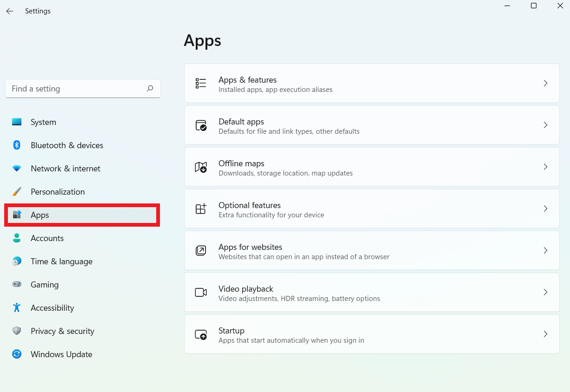Screen dimensions: 570x392
Task: Click the Bluetooth icon in sidebar
Action: tap(17, 145)
